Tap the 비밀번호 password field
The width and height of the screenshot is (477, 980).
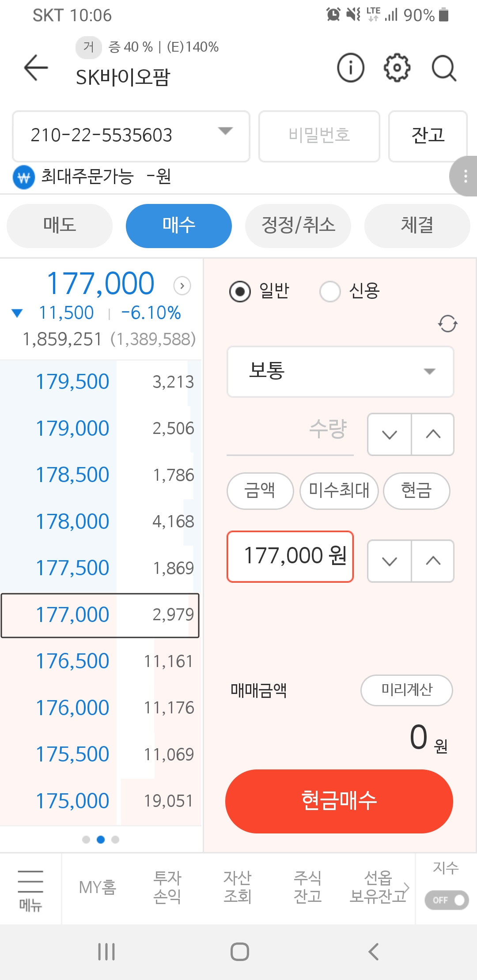[x=319, y=136]
